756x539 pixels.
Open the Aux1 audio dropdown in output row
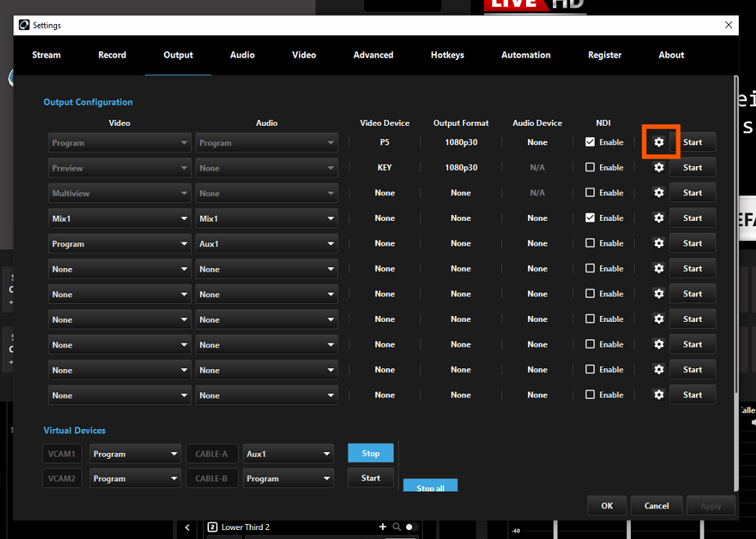tap(267, 244)
